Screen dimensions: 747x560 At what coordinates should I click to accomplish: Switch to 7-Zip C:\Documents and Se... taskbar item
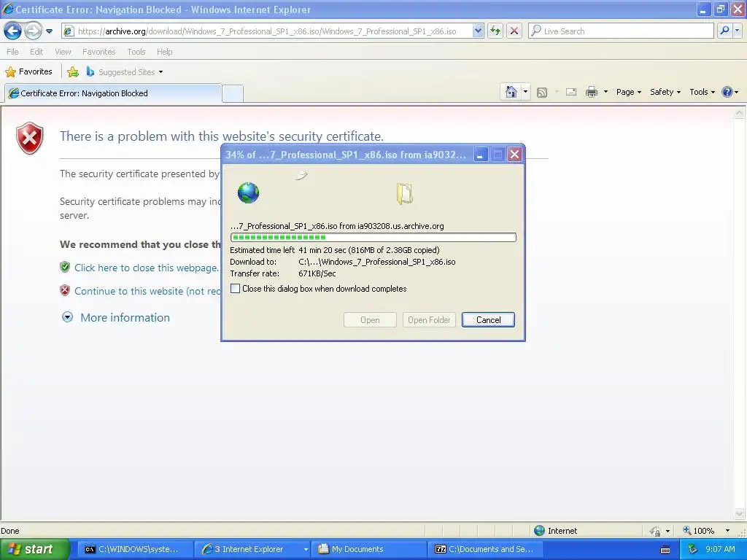[484, 549]
